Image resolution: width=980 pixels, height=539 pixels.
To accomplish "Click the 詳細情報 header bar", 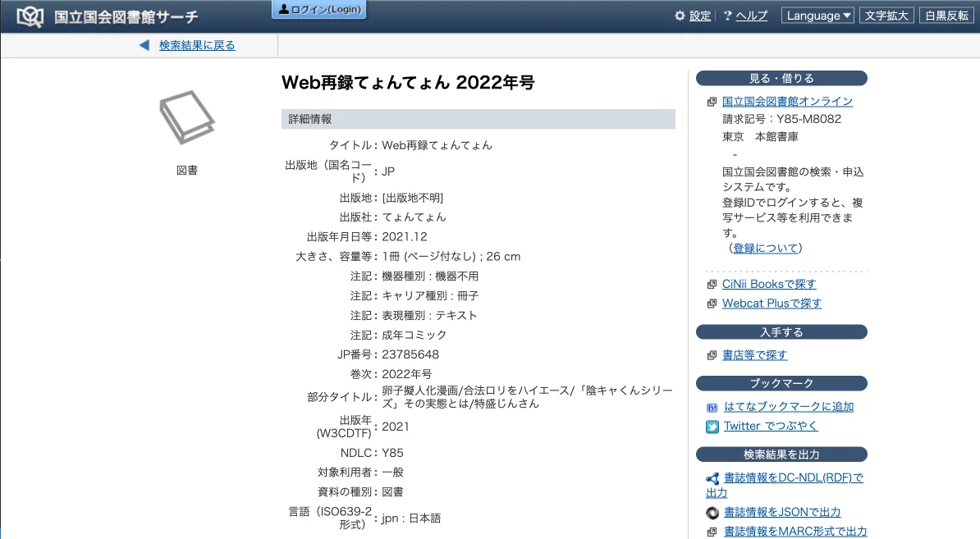I will click(479, 119).
